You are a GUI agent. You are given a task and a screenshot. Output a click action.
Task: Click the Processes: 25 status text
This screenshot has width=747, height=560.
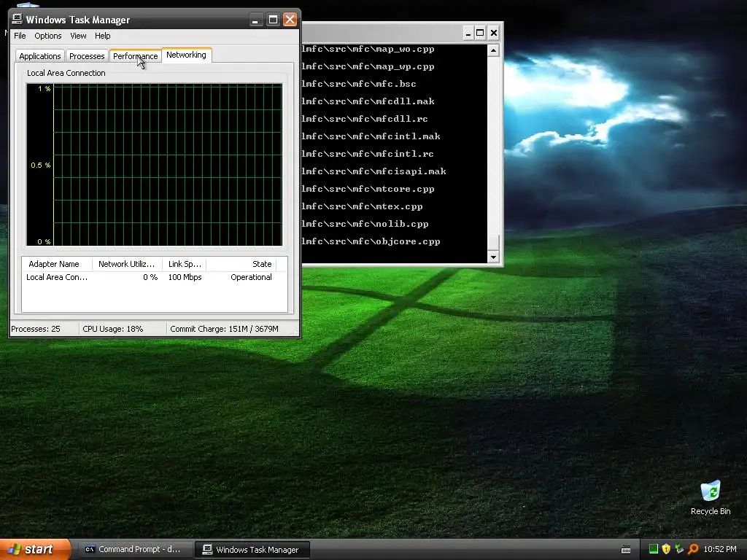36,329
